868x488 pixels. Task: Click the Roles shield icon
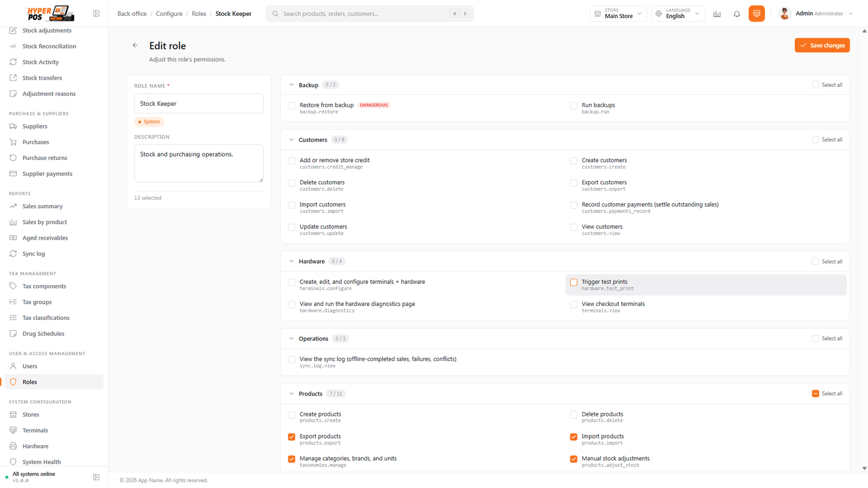pyautogui.click(x=13, y=382)
